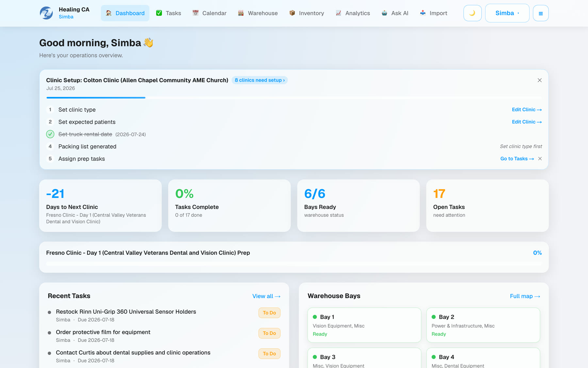The width and height of the screenshot is (588, 368).
Task: Click the green checkmark Tasks icon
Action: point(159,13)
